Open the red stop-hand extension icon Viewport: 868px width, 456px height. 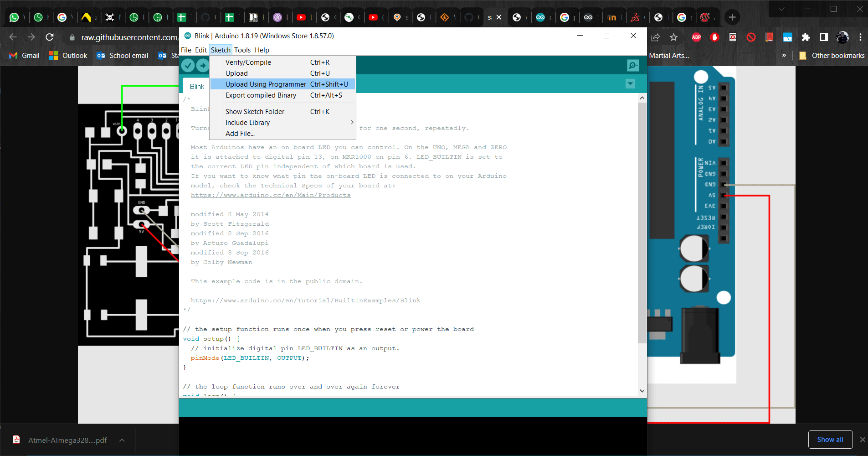[x=714, y=37]
